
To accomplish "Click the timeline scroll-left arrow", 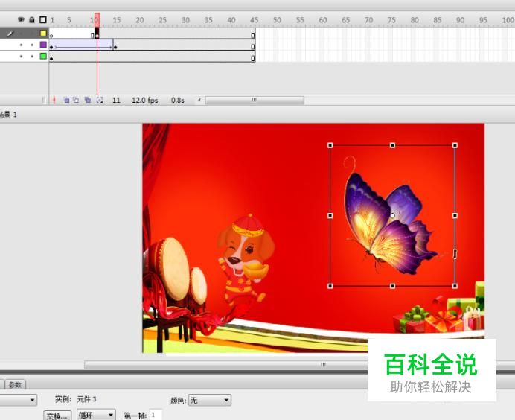I will pyautogui.click(x=199, y=100).
